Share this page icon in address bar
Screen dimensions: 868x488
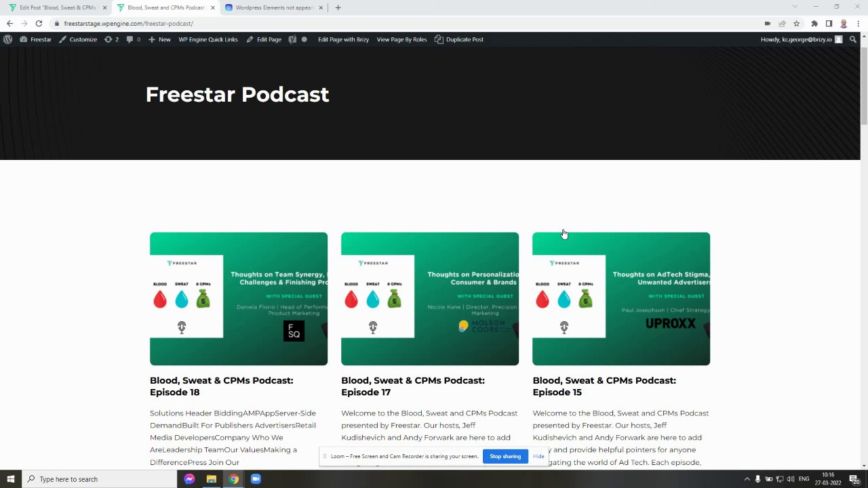pos(782,23)
